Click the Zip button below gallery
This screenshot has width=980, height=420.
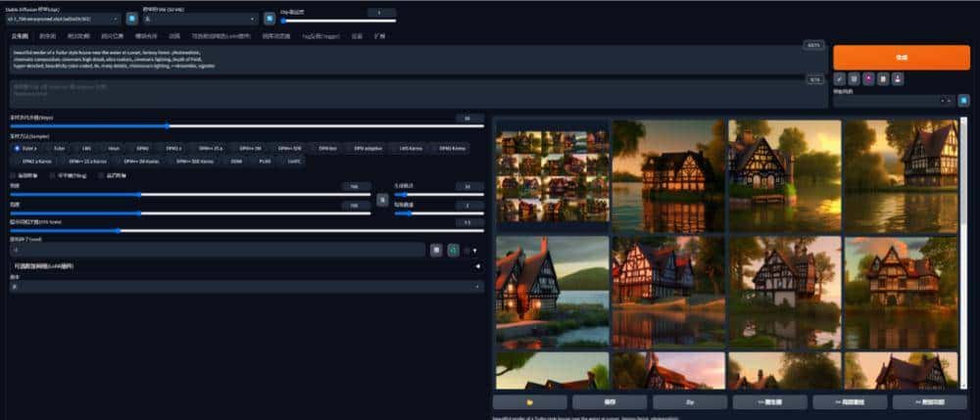689,402
